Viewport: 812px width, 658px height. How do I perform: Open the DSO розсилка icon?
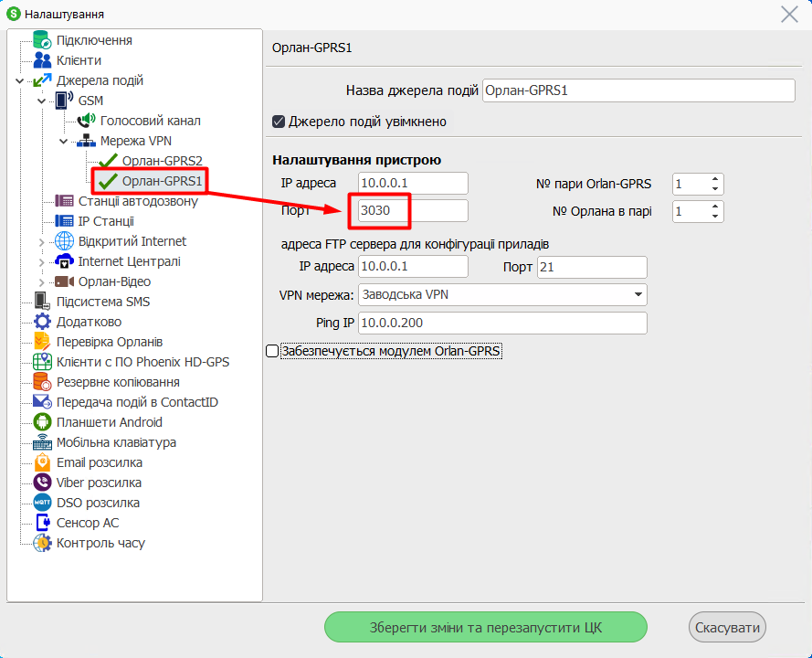(42, 503)
